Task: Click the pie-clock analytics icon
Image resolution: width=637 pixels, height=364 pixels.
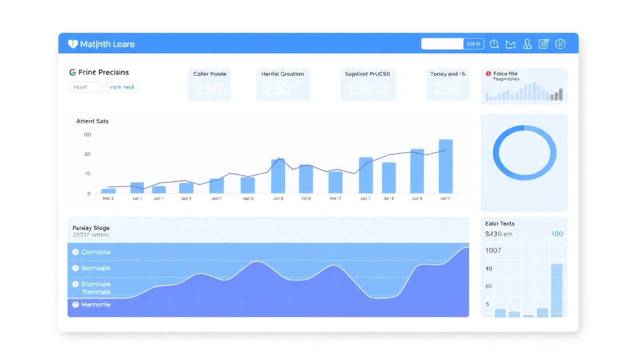Action: coord(560,44)
